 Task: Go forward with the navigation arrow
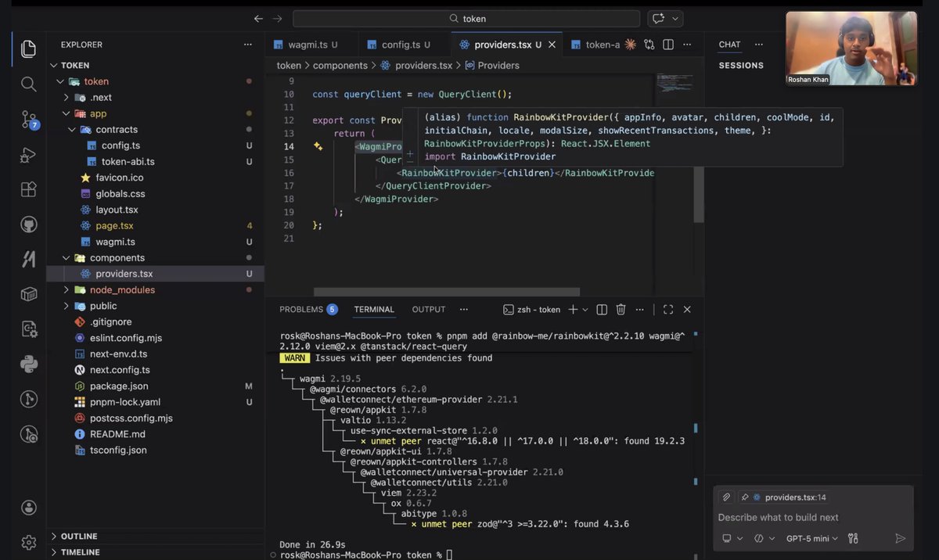coord(277,18)
